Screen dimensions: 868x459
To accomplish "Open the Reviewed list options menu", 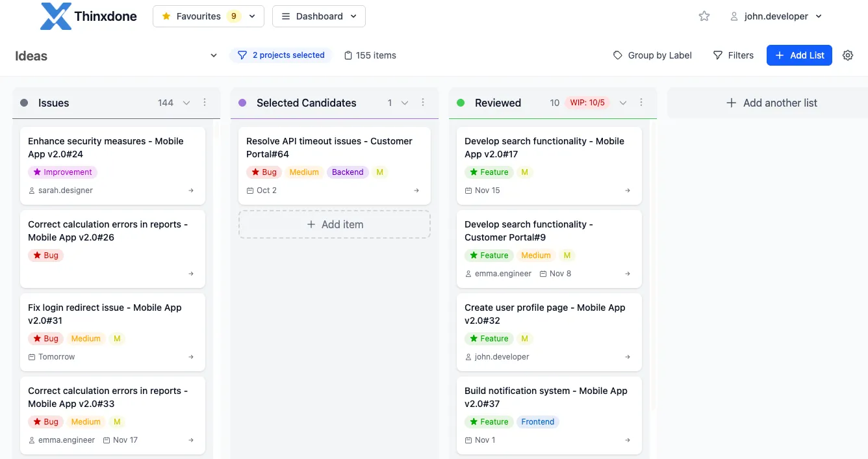I will coord(641,103).
